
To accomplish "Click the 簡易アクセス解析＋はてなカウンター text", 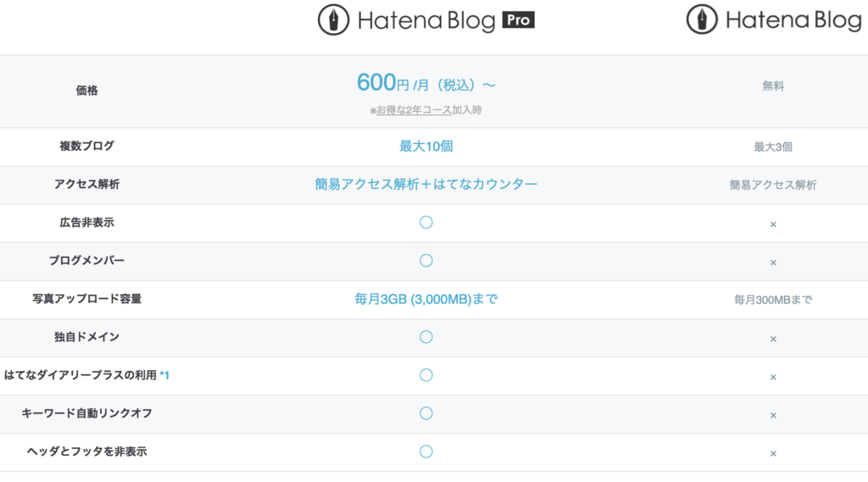I will (426, 184).
